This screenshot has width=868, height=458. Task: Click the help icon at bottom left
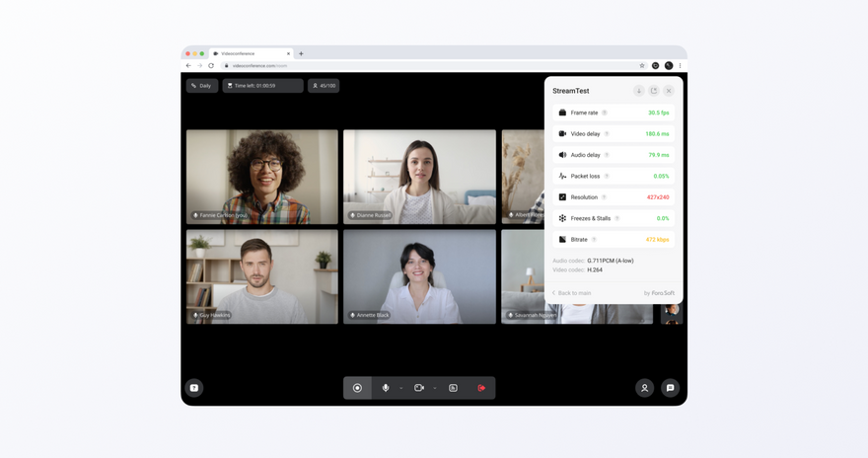point(194,388)
